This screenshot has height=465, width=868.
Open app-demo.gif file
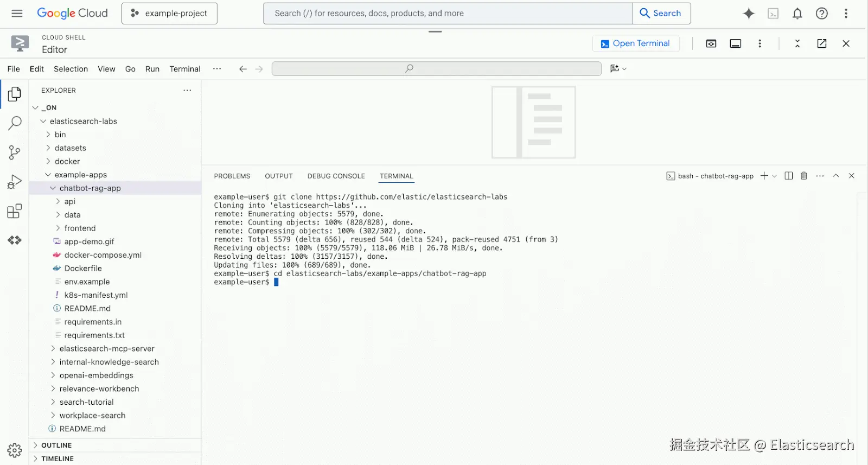click(89, 241)
